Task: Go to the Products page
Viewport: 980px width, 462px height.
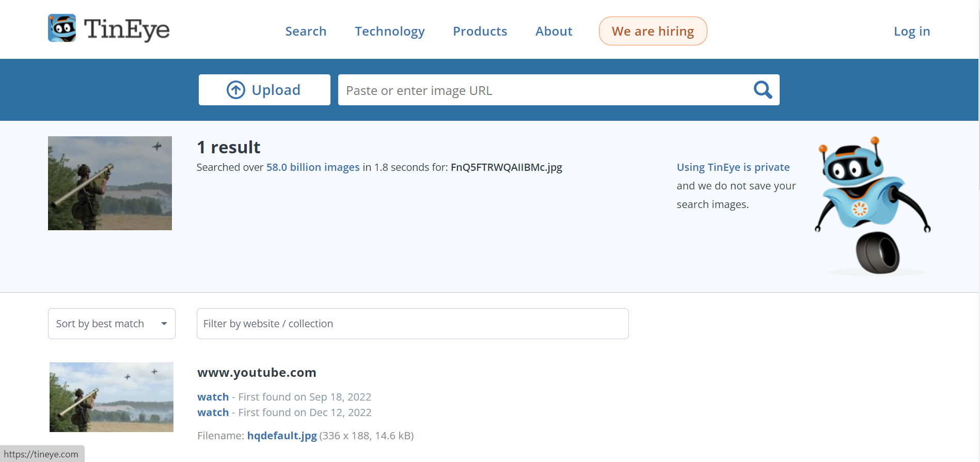Action: pos(480,31)
